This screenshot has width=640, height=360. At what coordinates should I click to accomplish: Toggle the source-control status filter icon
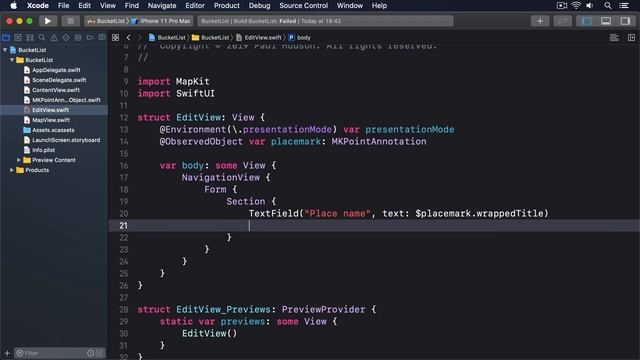[x=100, y=353]
